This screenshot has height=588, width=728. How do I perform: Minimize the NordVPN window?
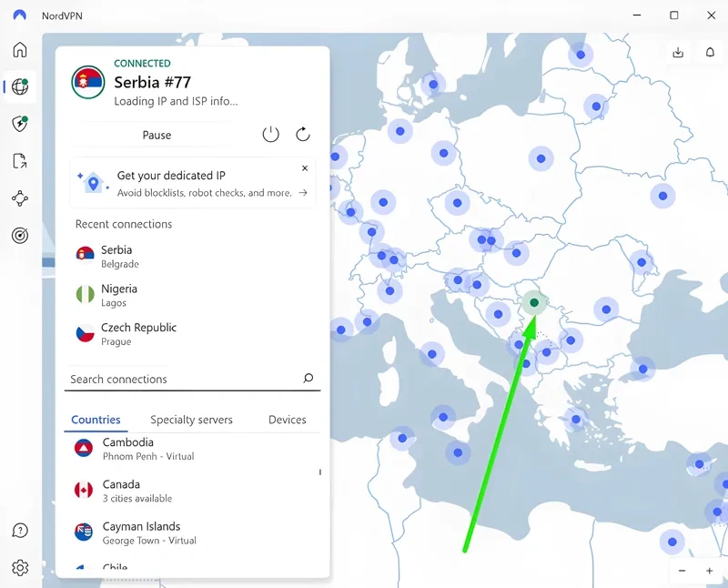click(x=637, y=15)
